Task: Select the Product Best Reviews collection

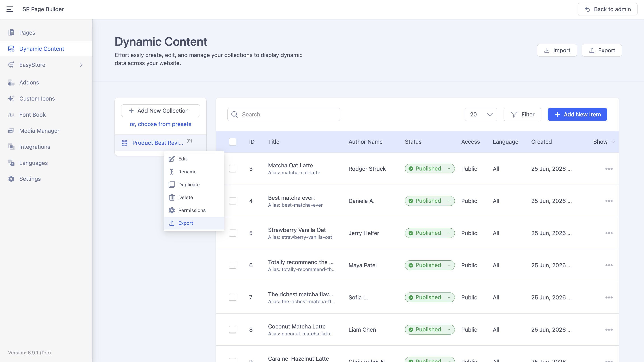Action: [x=161, y=143]
